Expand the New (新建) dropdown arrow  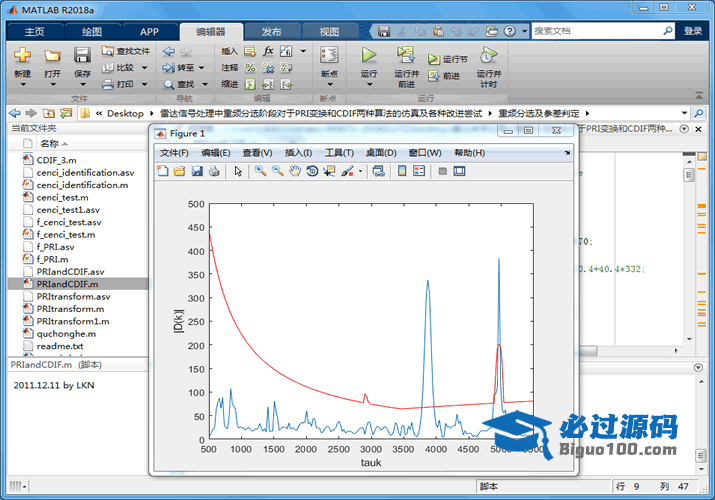coord(22,85)
